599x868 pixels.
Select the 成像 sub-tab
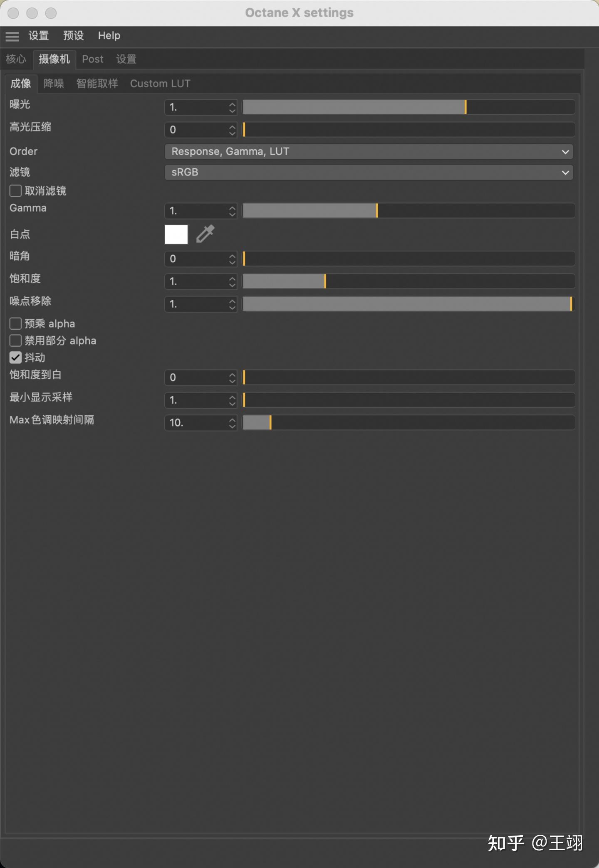[21, 84]
